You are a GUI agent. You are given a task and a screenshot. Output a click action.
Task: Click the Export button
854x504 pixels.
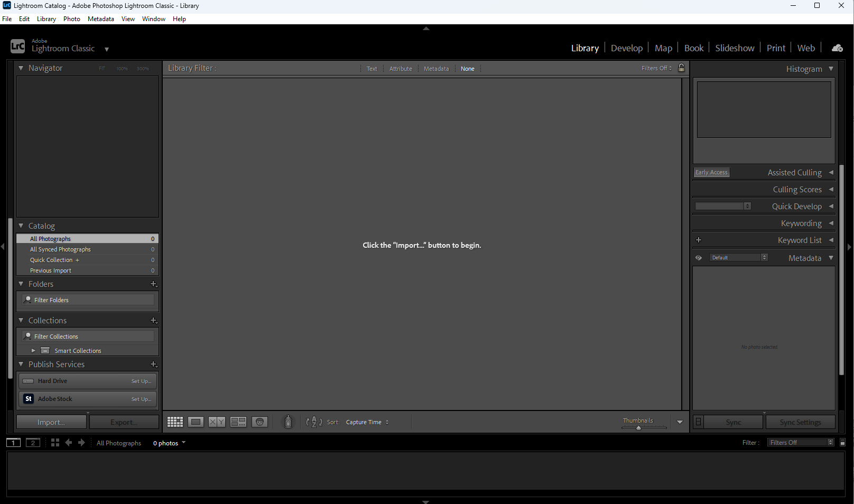[124, 422]
